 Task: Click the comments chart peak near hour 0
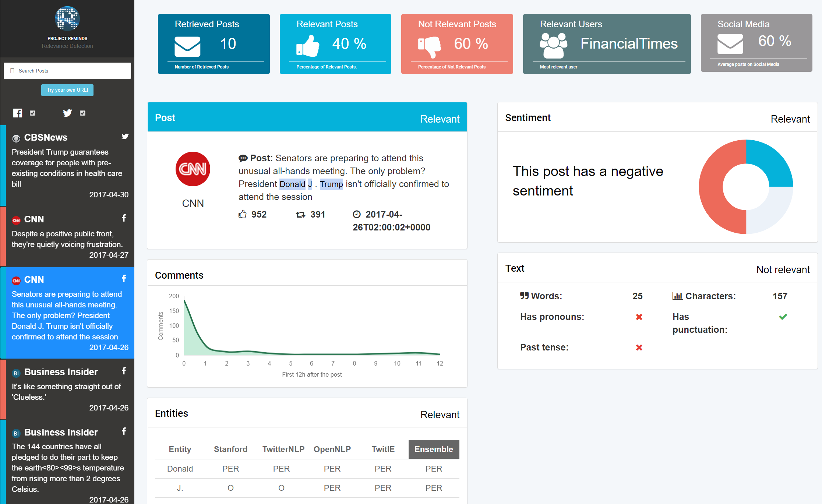tap(185, 301)
